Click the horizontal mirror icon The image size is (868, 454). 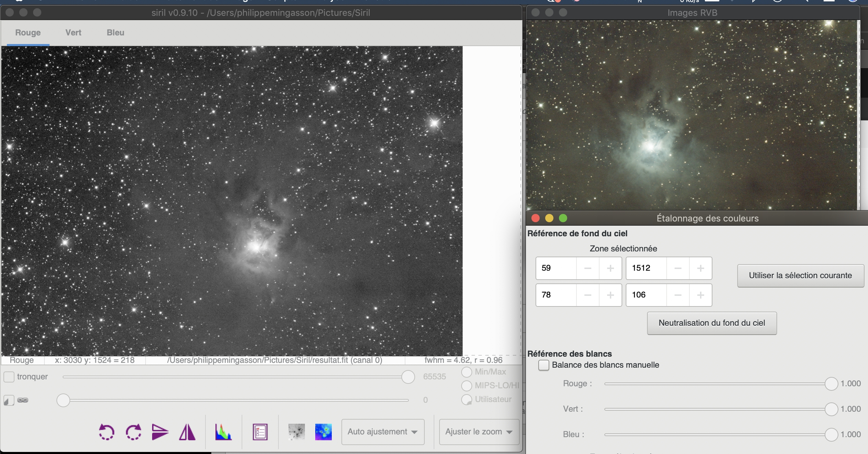(187, 432)
